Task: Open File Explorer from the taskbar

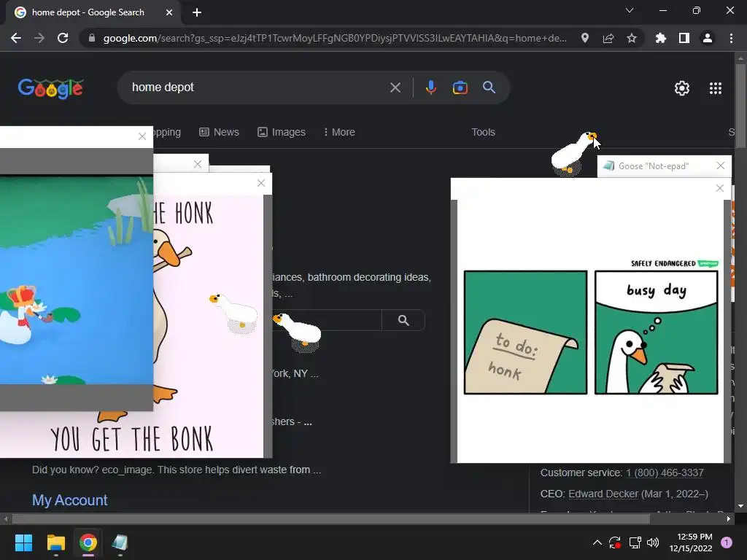Action: point(55,542)
